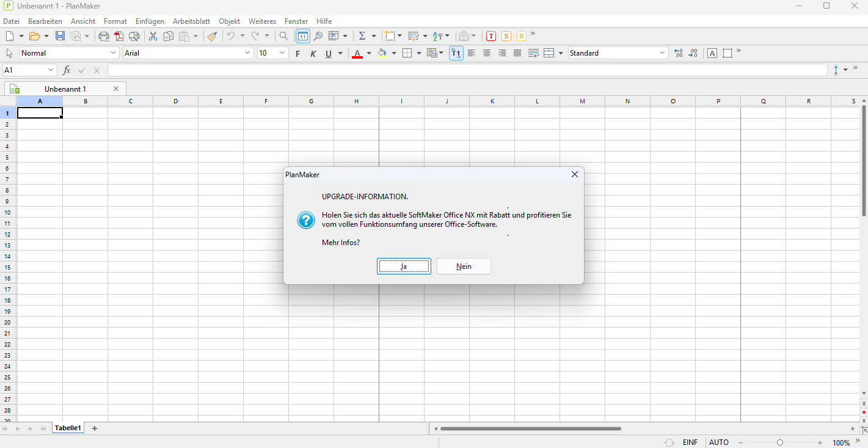868x448 pixels.
Task: Open print preview icon
Action: (134, 36)
